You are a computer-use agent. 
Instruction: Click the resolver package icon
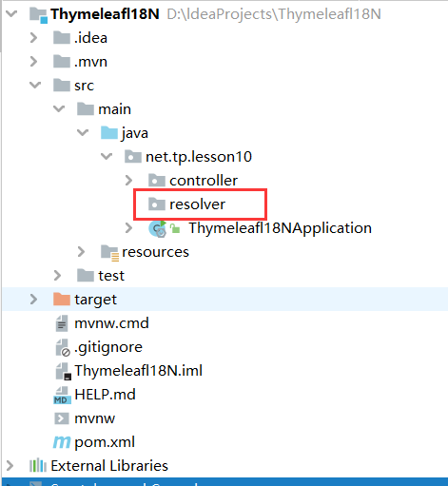point(157,204)
